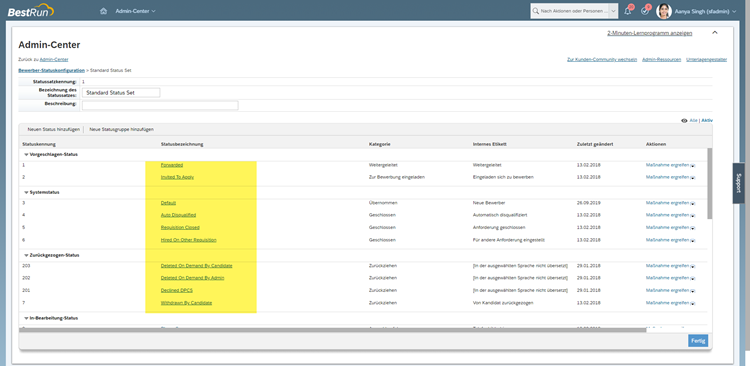Open action arrow for Forwarded row
Viewport: 750px width, 366px height.
(x=693, y=166)
